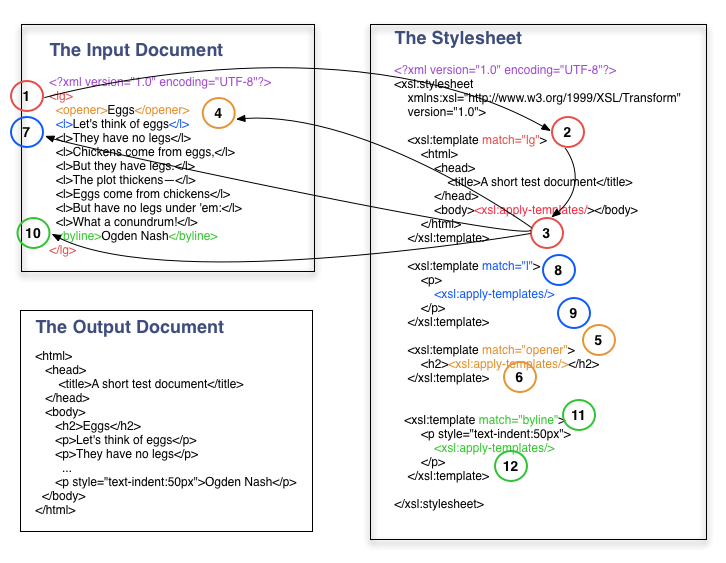The width and height of the screenshot is (726, 563).
Task: Click the heading 'The Stylesheet'
Action: 458,38
